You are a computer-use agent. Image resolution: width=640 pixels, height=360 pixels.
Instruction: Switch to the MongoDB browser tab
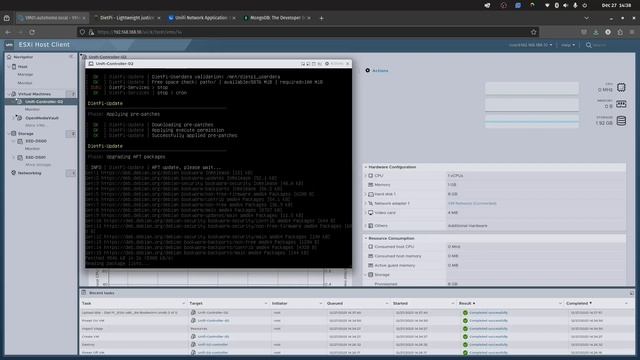276,18
